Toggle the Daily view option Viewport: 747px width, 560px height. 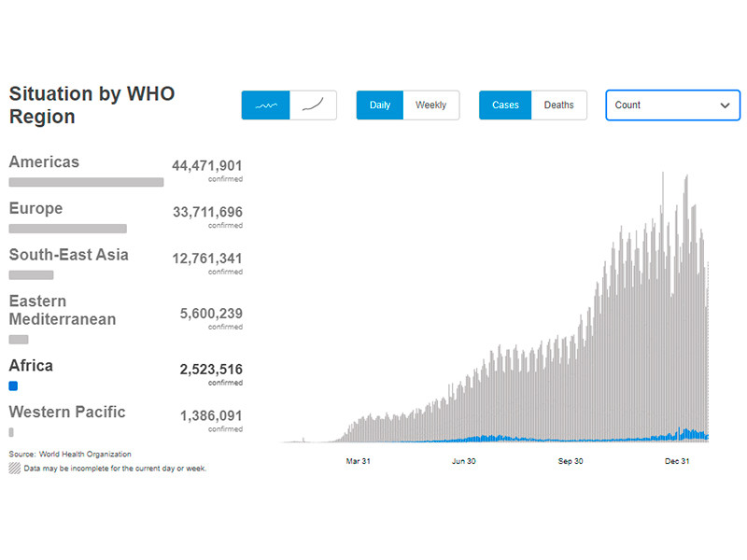[x=380, y=105]
